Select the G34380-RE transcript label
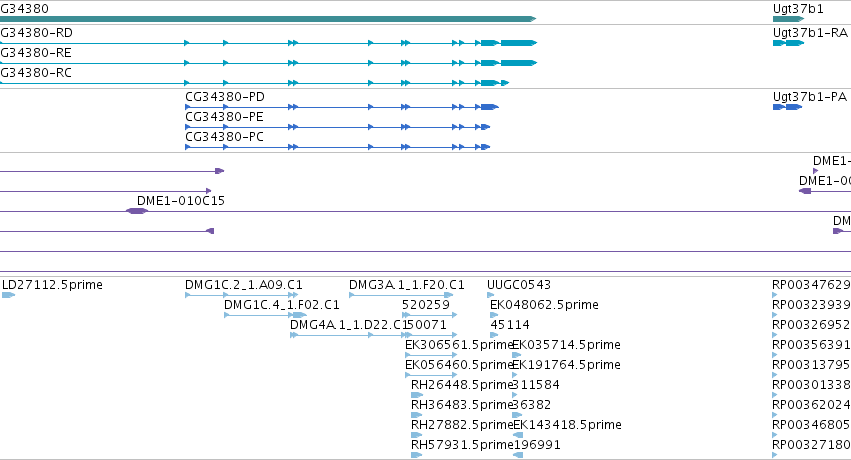The height and width of the screenshot is (460, 851). 36,53
